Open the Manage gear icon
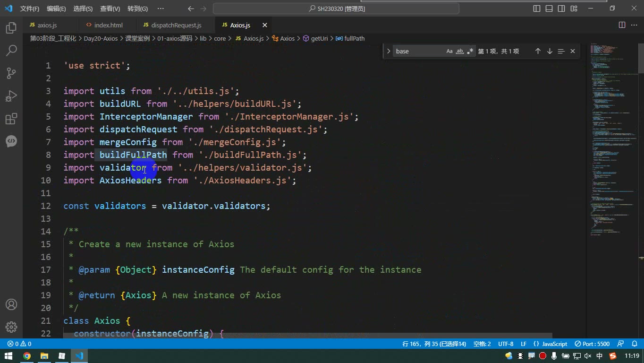Screen dimensions: 644x363 pos(11,327)
